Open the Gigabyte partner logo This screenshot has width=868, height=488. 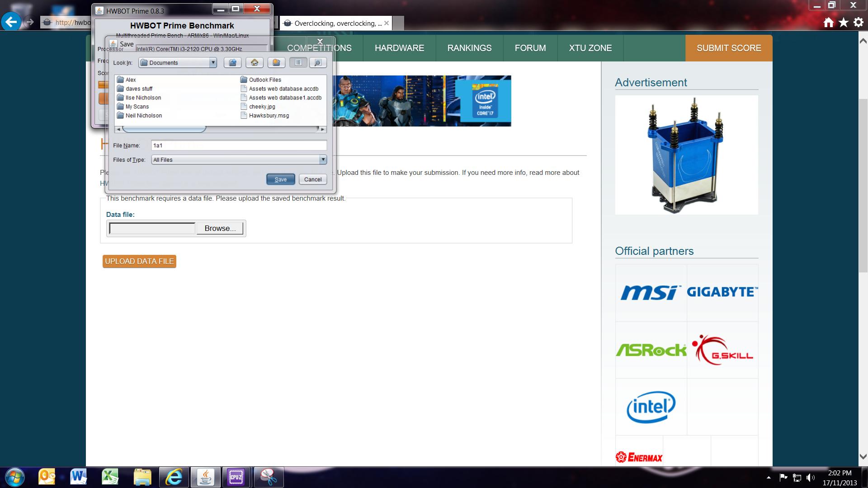coord(722,293)
